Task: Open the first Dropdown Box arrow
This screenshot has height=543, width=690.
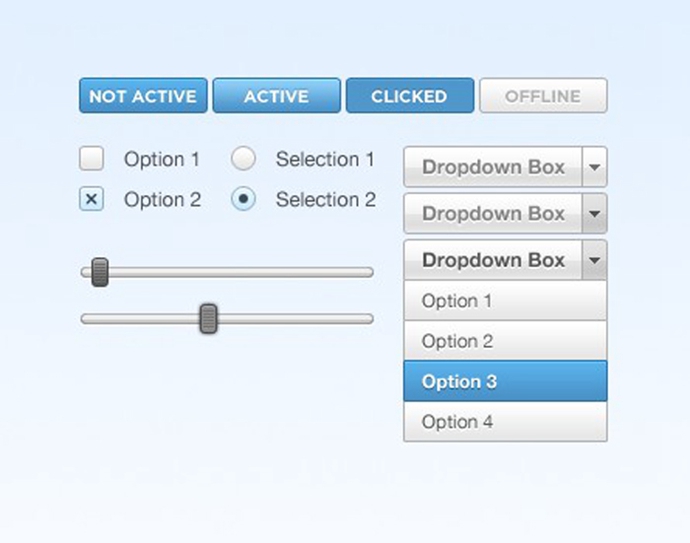Action: [594, 167]
